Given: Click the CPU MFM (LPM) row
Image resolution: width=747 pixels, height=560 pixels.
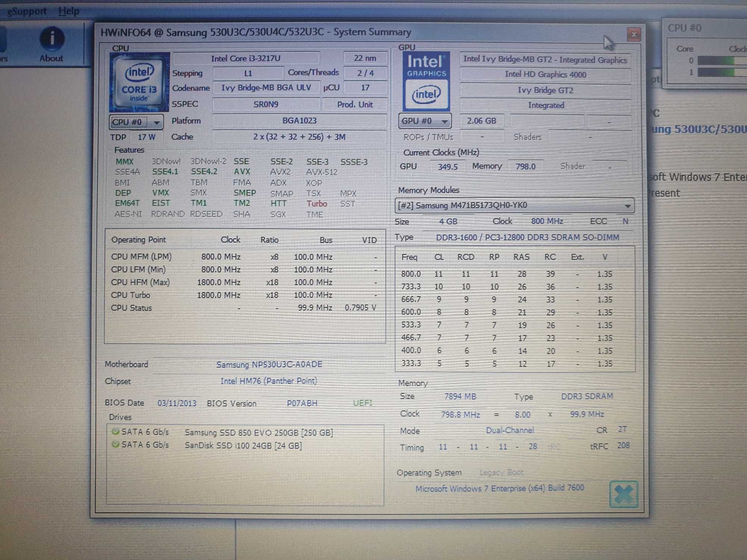Looking at the screenshot, I should pyautogui.click(x=244, y=257).
